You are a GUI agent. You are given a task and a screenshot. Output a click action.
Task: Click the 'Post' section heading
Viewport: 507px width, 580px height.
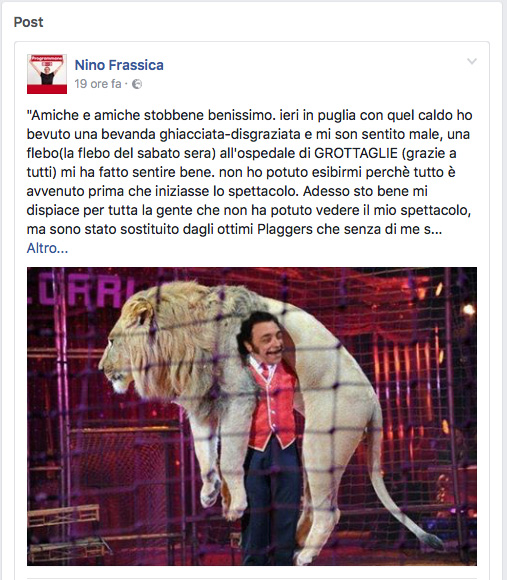[28, 22]
